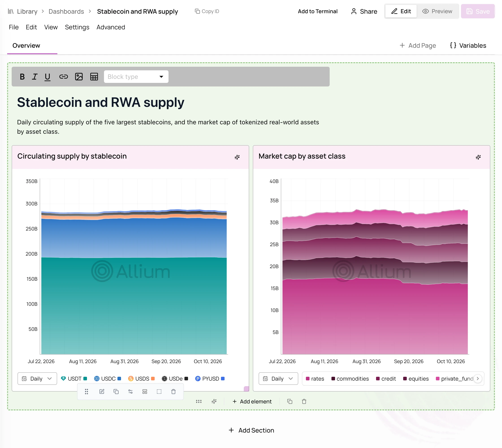Open Daily granularity dropdown under asset class chart
Viewport: 502px width, 448px height.
pyautogui.click(x=278, y=379)
